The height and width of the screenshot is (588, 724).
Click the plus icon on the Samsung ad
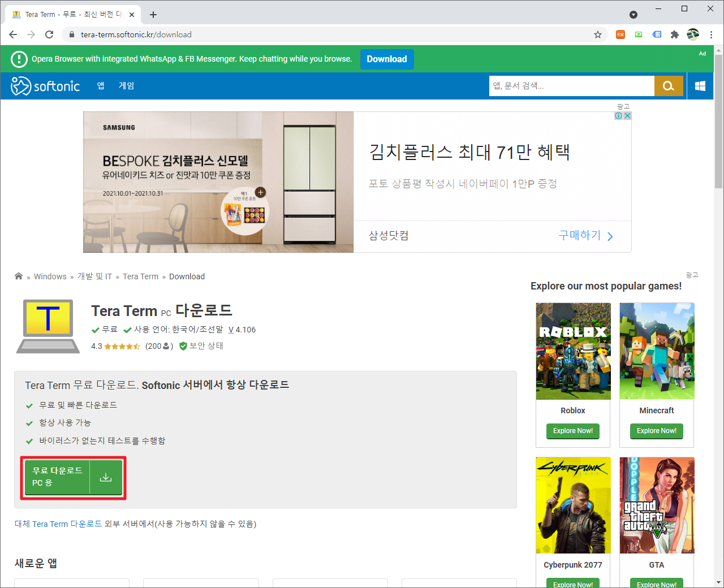[260, 192]
